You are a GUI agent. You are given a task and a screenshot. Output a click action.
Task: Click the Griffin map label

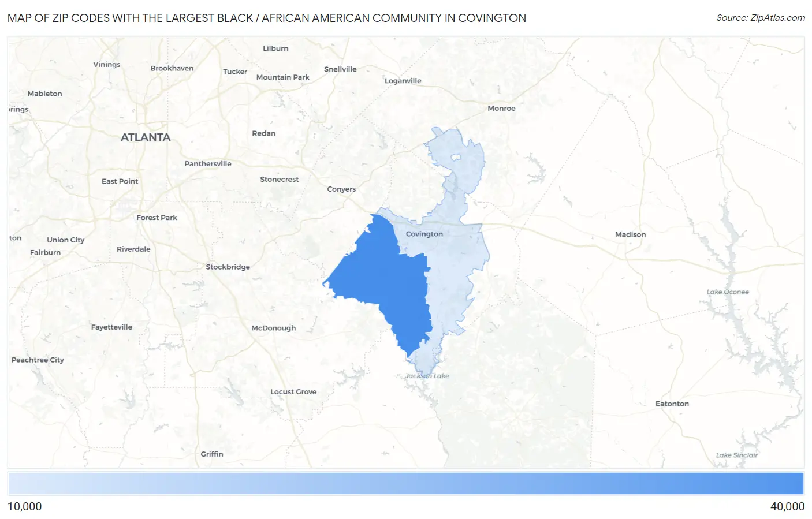click(212, 454)
